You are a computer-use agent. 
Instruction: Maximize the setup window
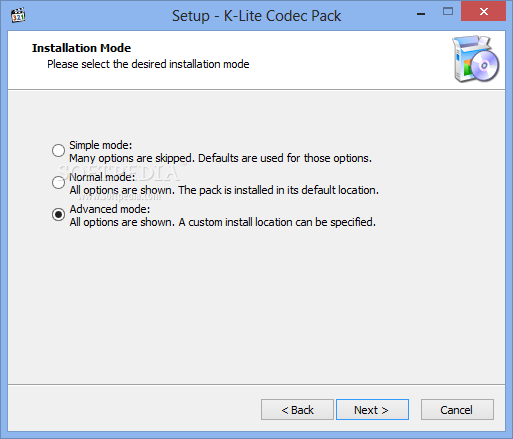pyautogui.click(x=448, y=12)
